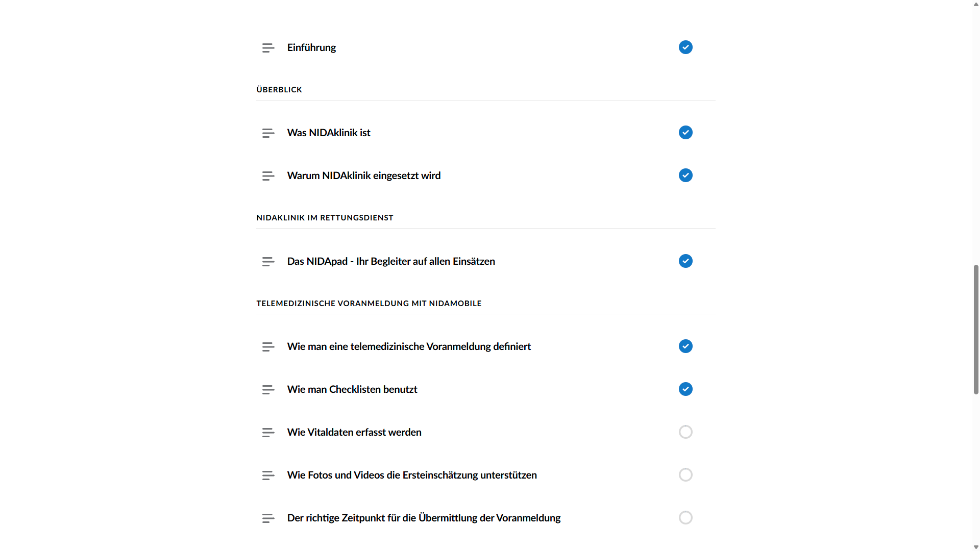This screenshot has width=980, height=551.
Task: Click the empty circle for Der richtige Zeitpunkt lesson
Action: pyautogui.click(x=685, y=518)
